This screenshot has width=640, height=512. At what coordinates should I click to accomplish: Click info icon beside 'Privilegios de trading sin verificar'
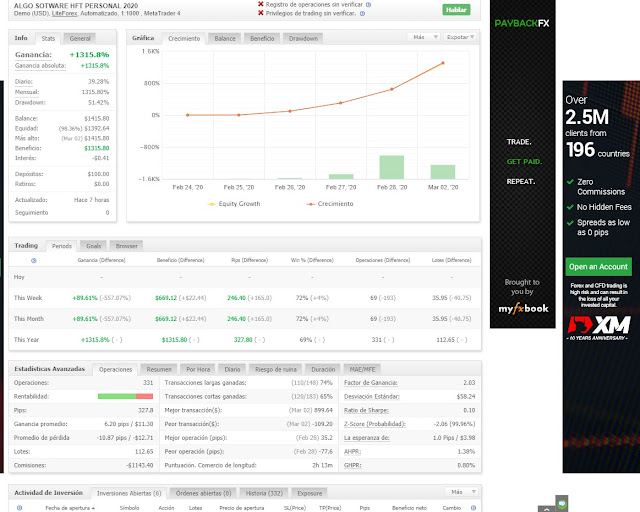click(x=362, y=13)
